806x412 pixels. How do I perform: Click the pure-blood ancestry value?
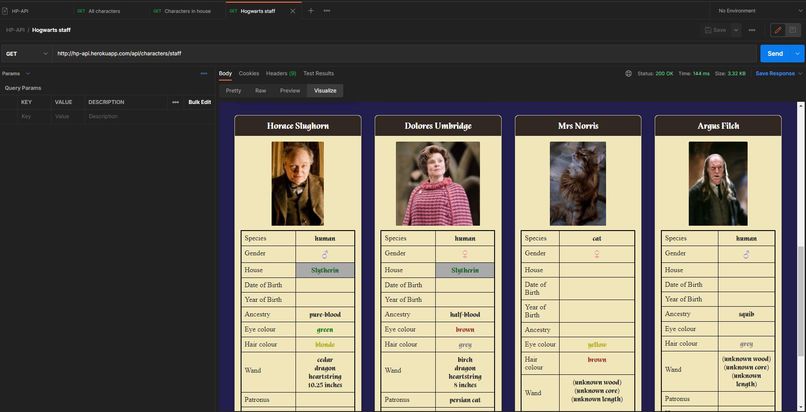(325, 314)
